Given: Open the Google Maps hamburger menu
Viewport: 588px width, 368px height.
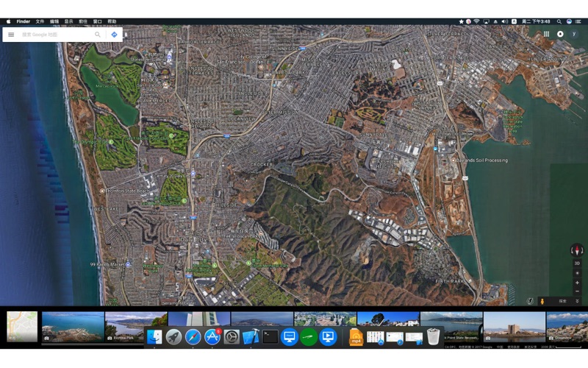Looking at the screenshot, I should click(11, 35).
